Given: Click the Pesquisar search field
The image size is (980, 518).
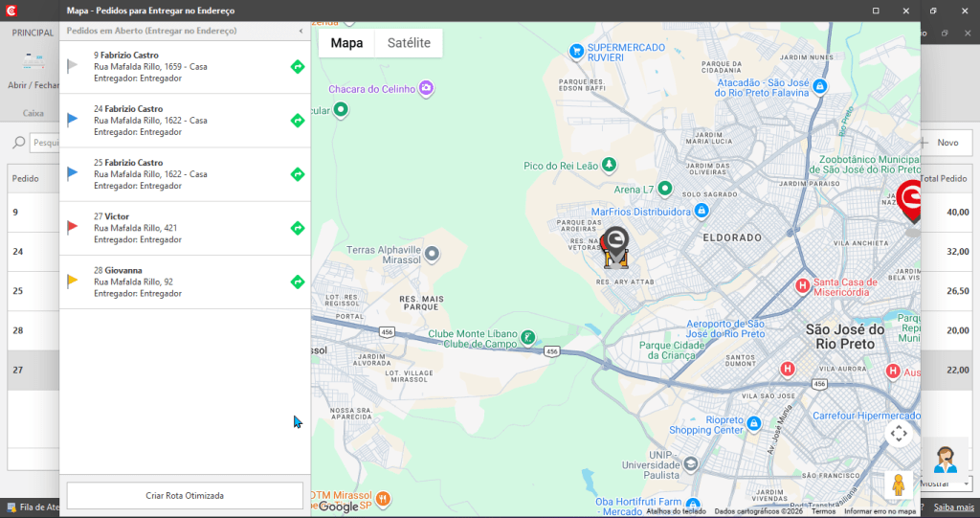Looking at the screenshot, I should [x=45, y=143].
